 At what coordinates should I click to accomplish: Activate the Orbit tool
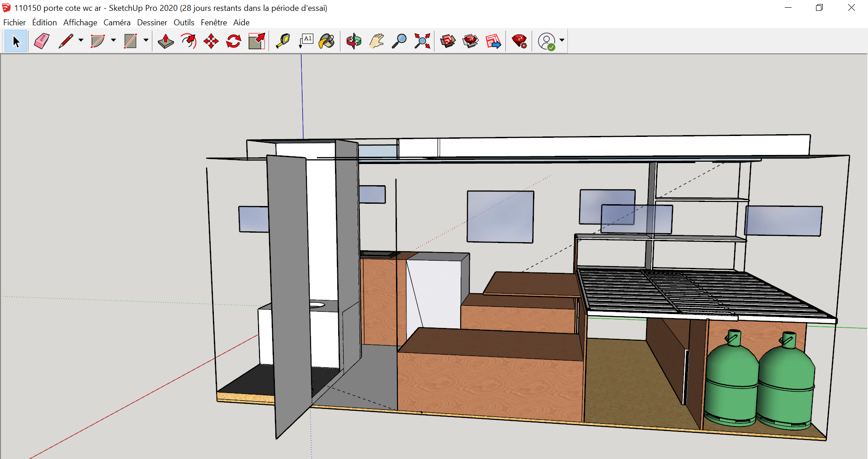click(x=354, y=41)
